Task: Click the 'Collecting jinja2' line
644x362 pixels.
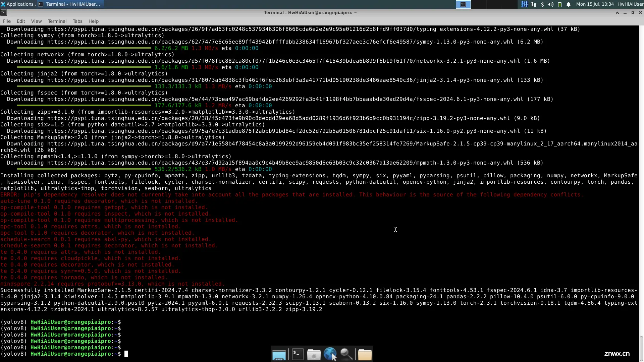Action: click(84, 74)
